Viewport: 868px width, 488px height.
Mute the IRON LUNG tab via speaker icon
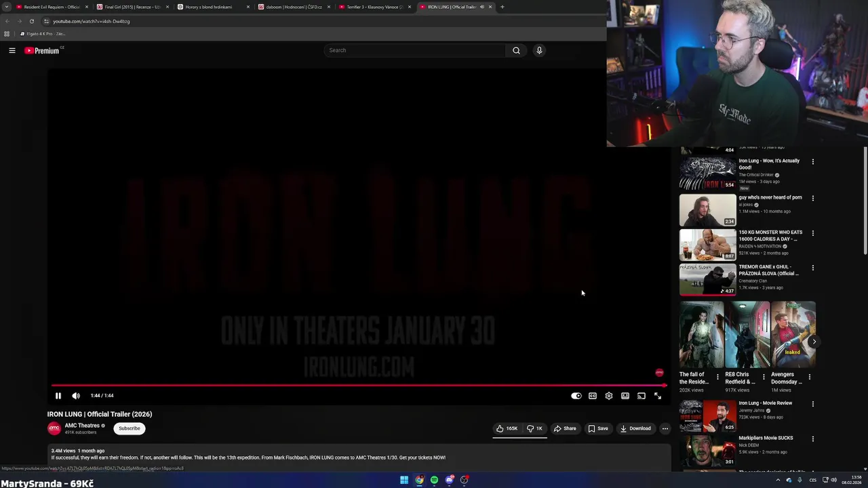click(x=482, y=7)
